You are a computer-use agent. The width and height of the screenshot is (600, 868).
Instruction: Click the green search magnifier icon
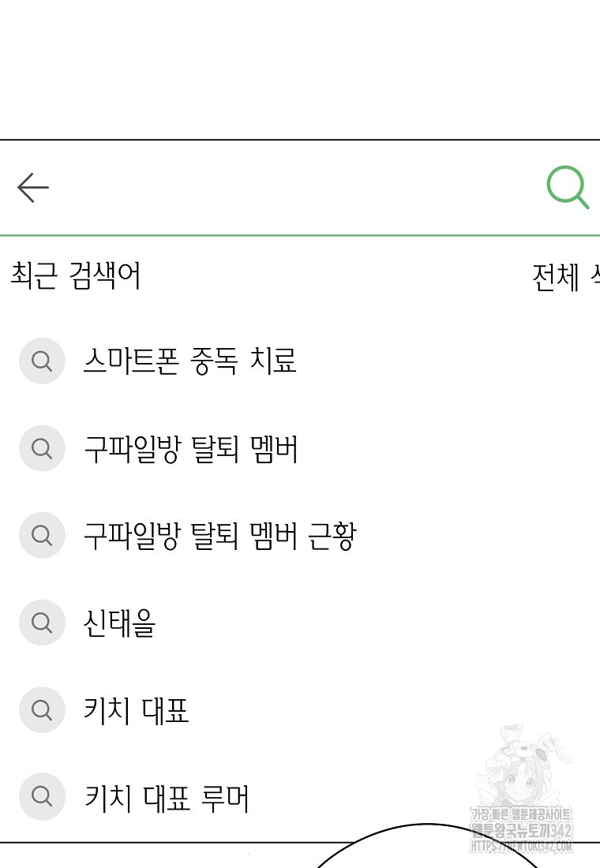(x=568, y=187)
